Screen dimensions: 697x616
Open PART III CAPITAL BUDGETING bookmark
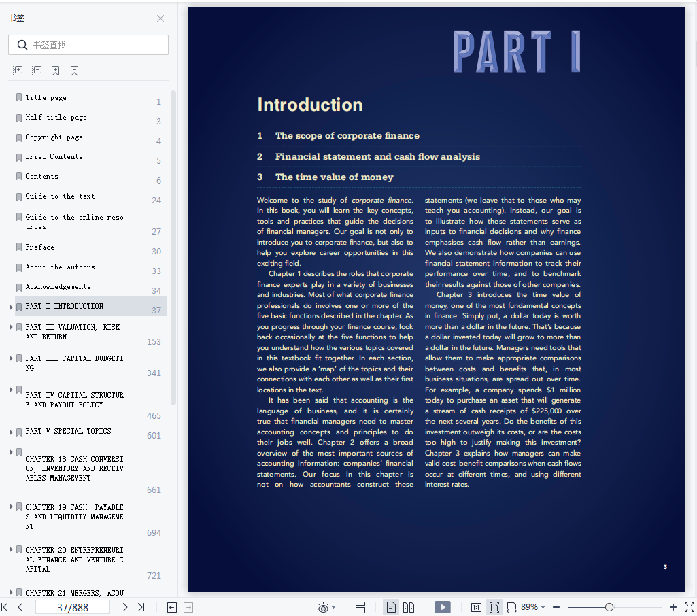coord(74,363)
